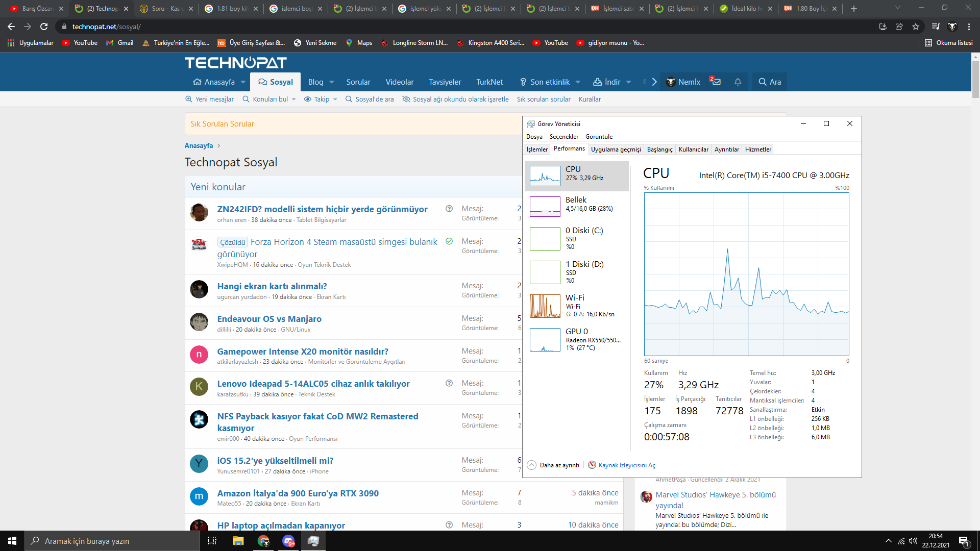
Task: Open the Hangi ekran kartı alınmalı? thread
Action: 272,286
